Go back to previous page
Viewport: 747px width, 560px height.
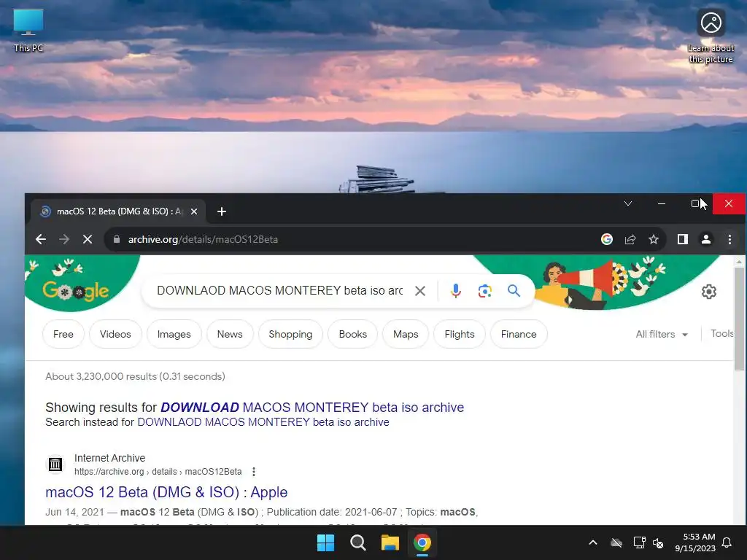(x=41, y=239)
